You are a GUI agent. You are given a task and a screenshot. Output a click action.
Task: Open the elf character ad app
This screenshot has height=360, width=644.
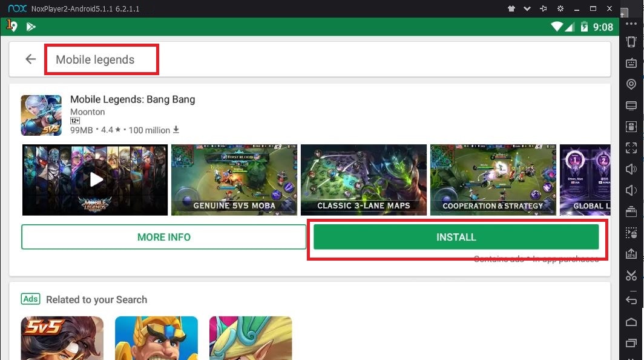pyautogui.click(x=251, y=338)
